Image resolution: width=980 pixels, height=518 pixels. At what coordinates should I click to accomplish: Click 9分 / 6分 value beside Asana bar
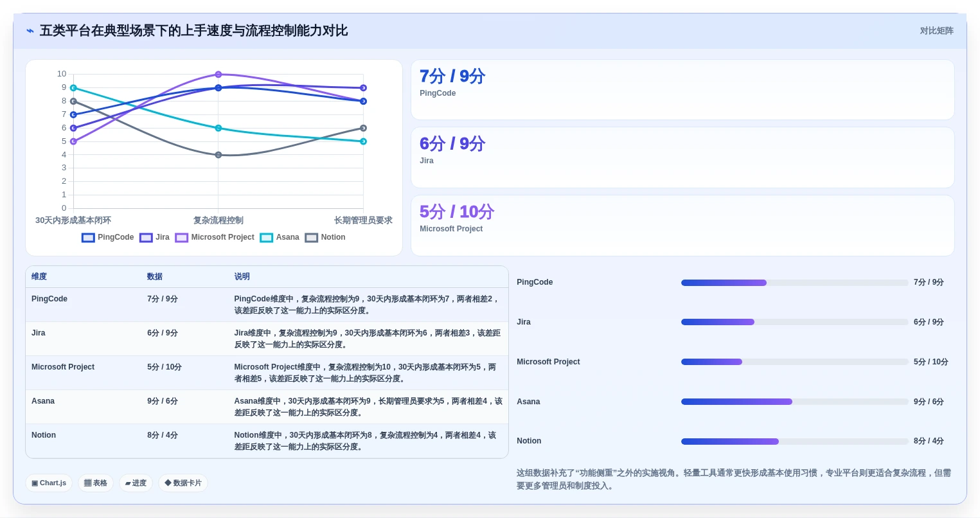pyautogui.click(x=929, y=402)
